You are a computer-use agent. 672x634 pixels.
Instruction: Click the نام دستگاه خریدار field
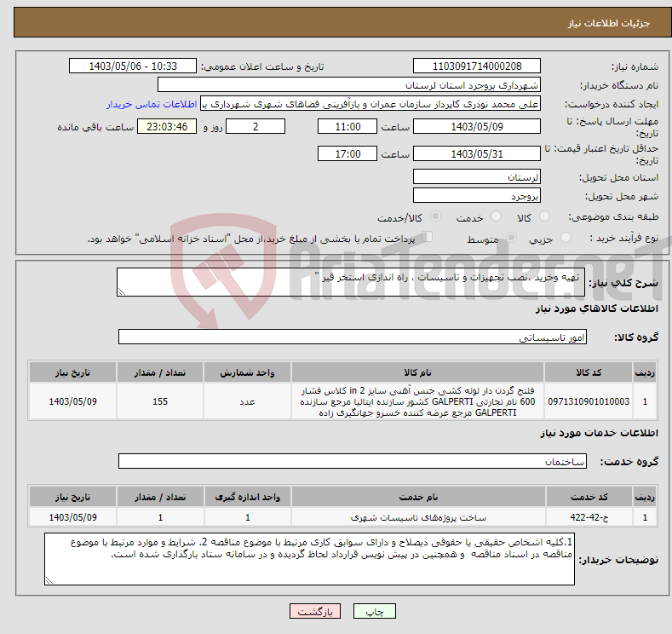pyautogui.click(x=349, y=85)
